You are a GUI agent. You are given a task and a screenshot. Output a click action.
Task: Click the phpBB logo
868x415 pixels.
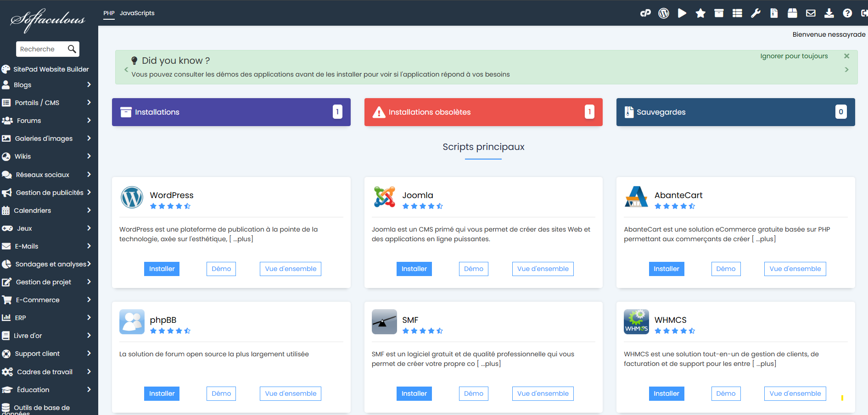point(132,321)
